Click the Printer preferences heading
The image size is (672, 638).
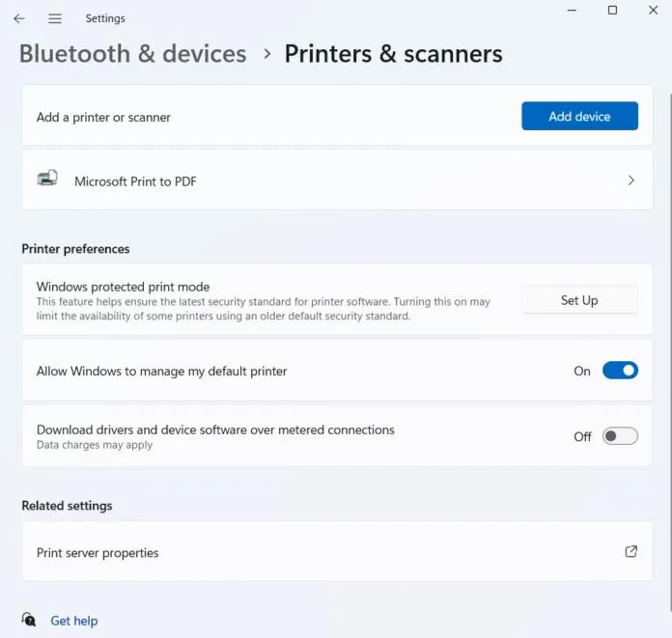click(x=75, y=249)
